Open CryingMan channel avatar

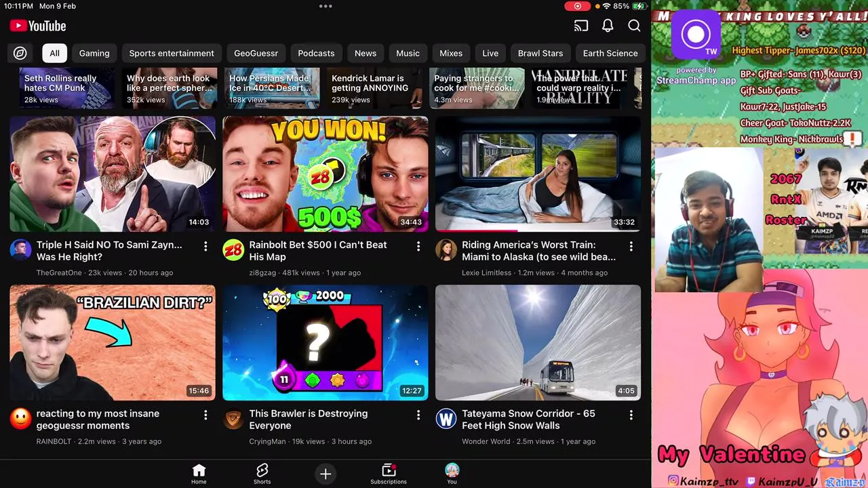(x=233, y=419)
